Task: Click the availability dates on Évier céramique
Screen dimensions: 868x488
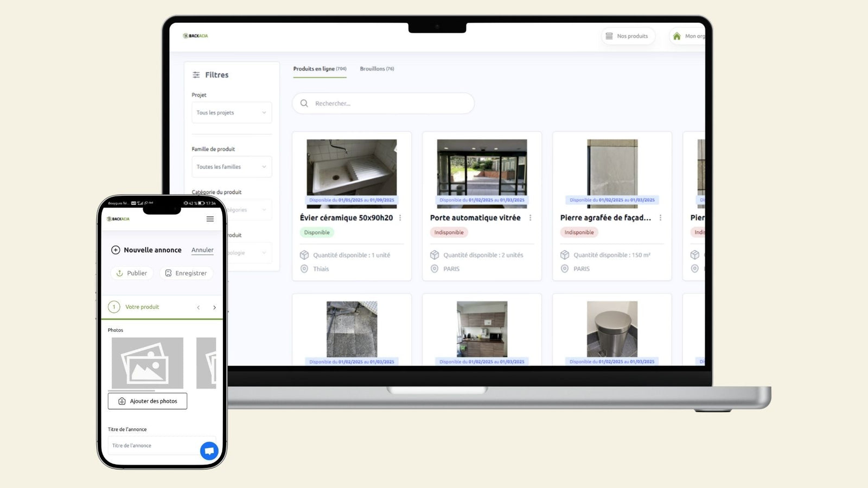Action: [x=352, y=200]
